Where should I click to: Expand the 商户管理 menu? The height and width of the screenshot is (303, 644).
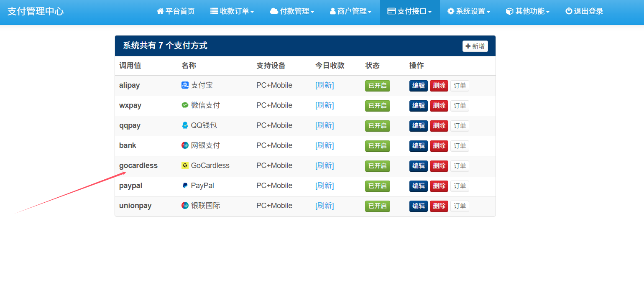[x=350, y=11]
